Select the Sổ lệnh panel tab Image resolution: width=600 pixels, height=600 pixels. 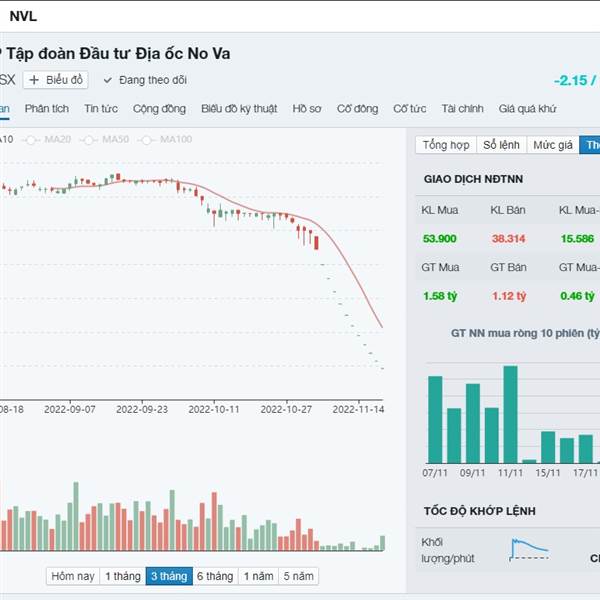click(501, 145)
